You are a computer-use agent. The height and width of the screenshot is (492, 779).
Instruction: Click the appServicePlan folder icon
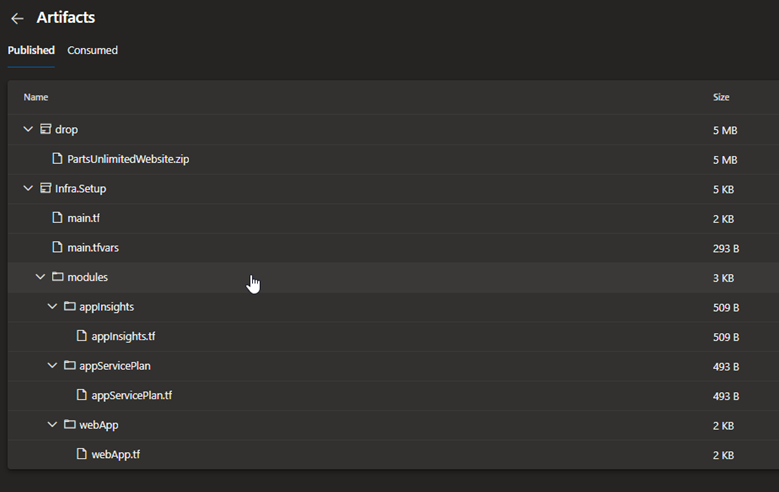tap(70, 365)
